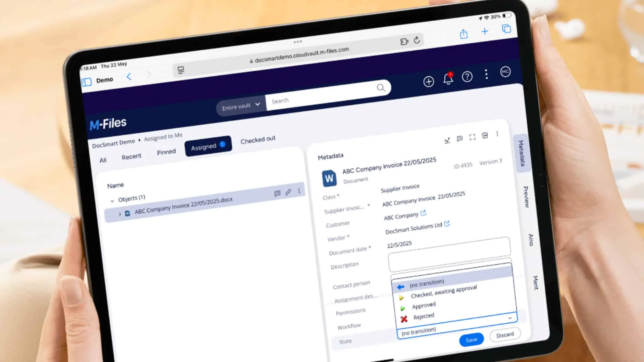
Task: Open Safari sidebar panel icon
Action: click(86, 82)
